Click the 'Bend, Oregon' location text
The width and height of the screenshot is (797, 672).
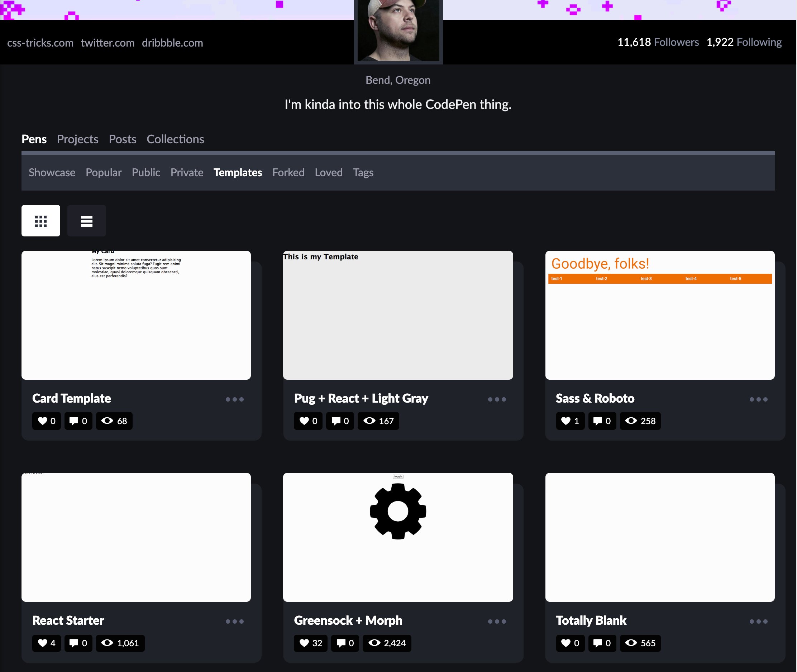pyautogui.click(x=398, y=80)
